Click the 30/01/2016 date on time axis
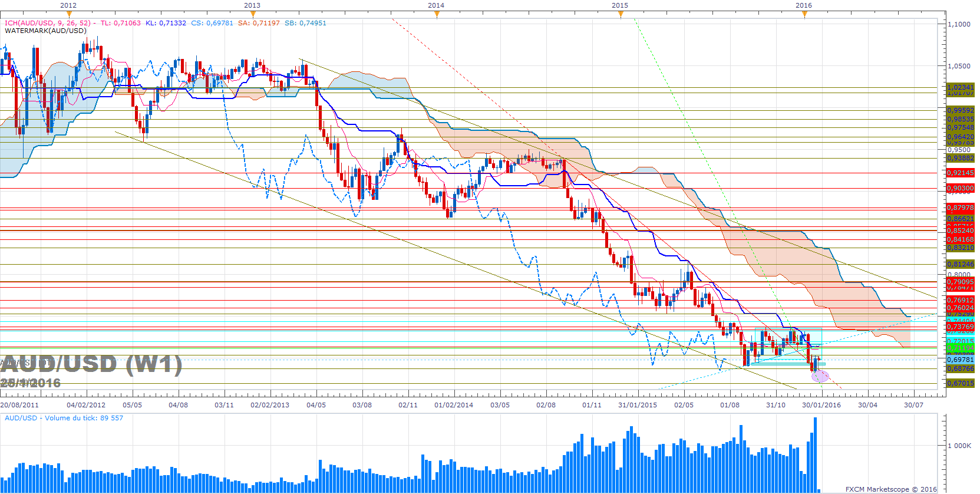This screenshot has width=980, height=494. click(x=821, y=405)
